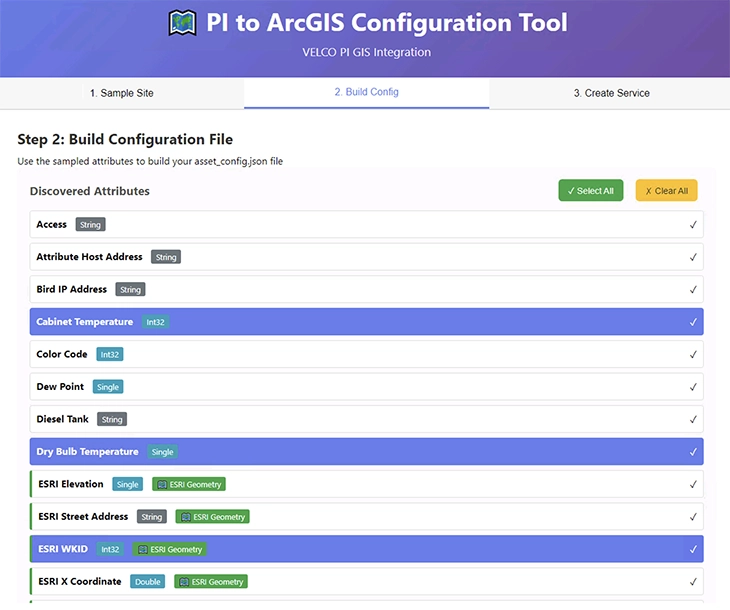Go to the Create Service tab
Screen dimensions: 730x610
611,93
